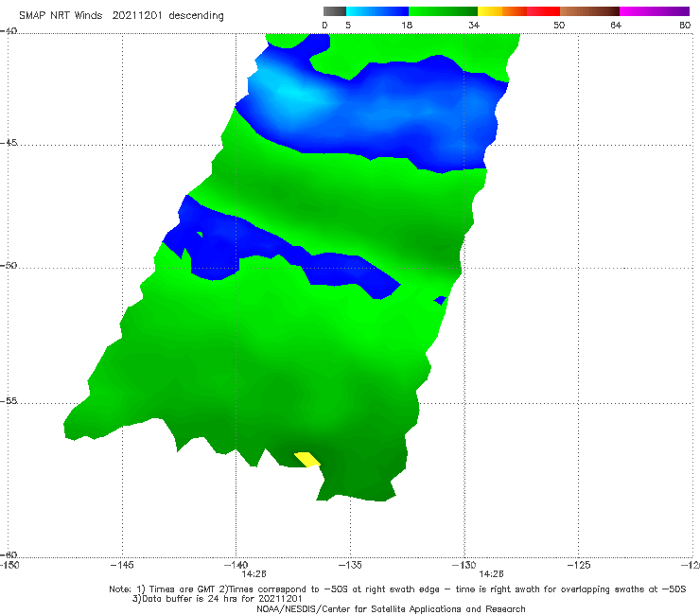Click the word "descending" in the title
This screenshot has height=615, width=700.
coord(196,16)
